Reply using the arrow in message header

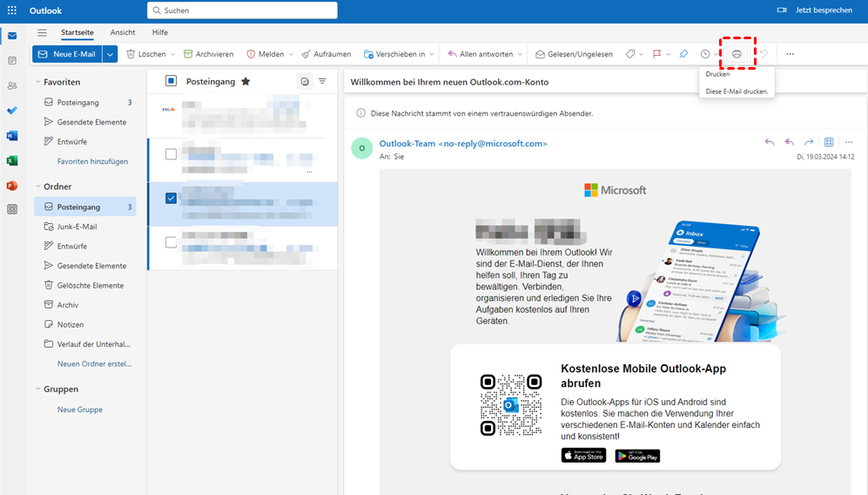pyautogui.click(x=770, y=142)
